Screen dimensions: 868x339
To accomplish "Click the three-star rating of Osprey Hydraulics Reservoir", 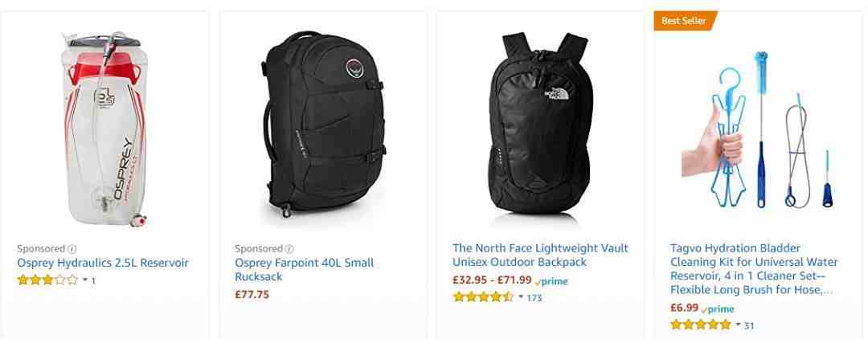I will click(x=47, y=280).
